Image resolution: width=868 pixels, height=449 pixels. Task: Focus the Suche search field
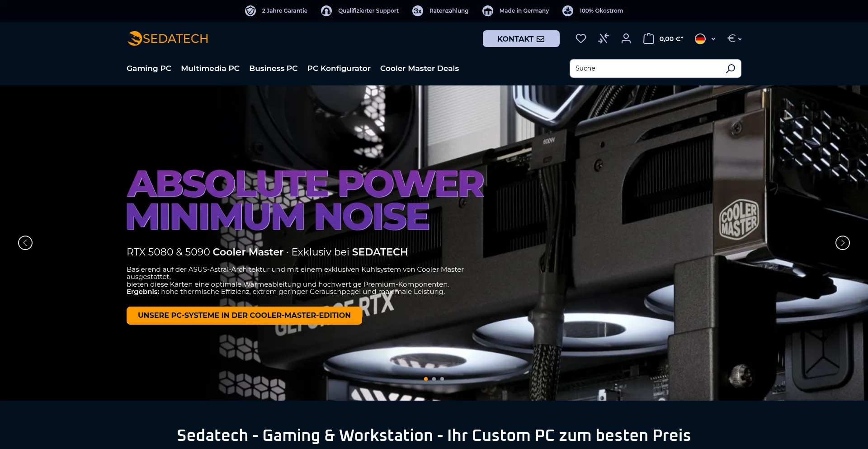pos(646,69)
